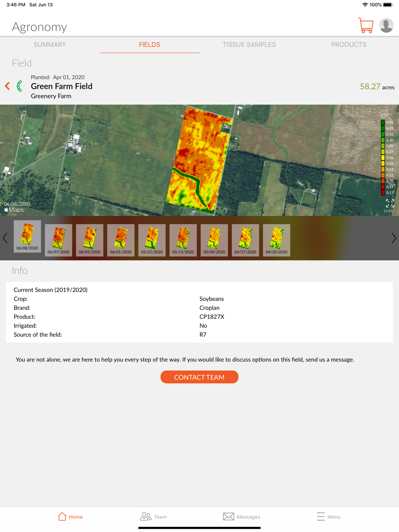Tap the colored field overlay on the map
Image resolution: width=399 pixels, height=532 pixels.
pyautogui.click(x=199, y=160)
